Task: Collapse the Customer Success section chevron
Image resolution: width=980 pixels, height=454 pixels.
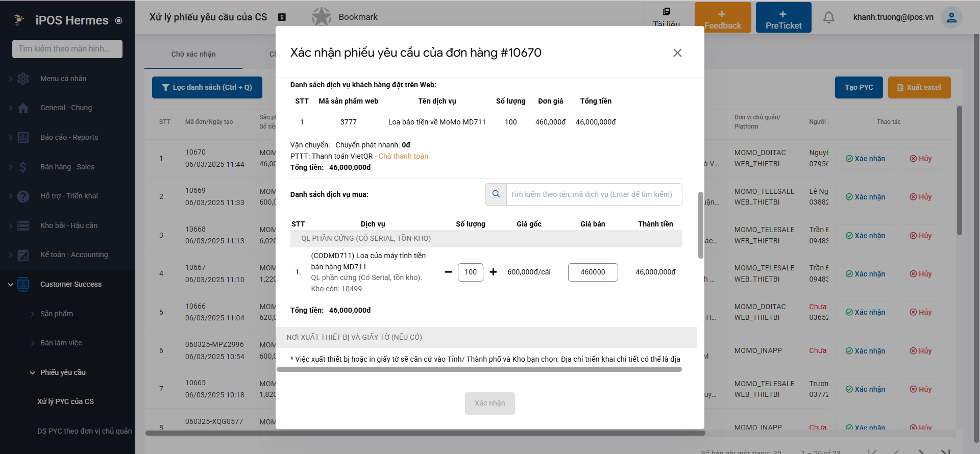Action: [10, 284]
